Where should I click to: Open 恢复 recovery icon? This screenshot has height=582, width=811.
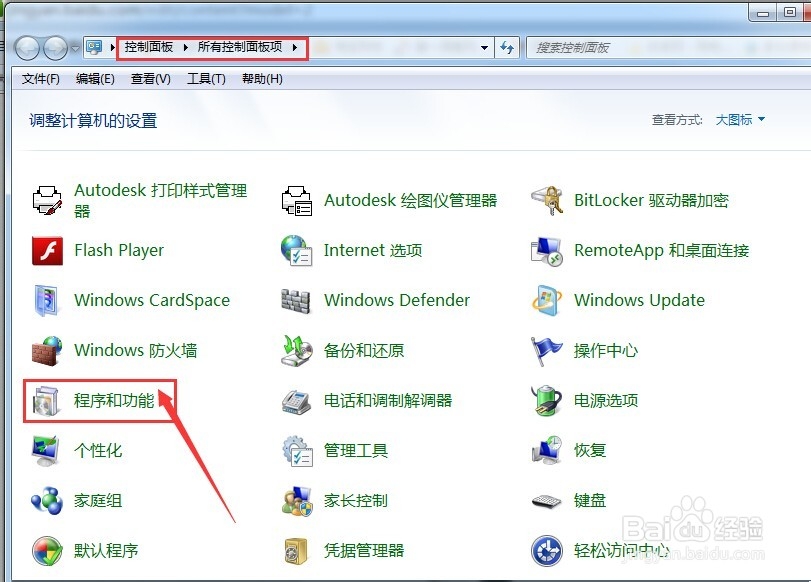tap(547, 450)
